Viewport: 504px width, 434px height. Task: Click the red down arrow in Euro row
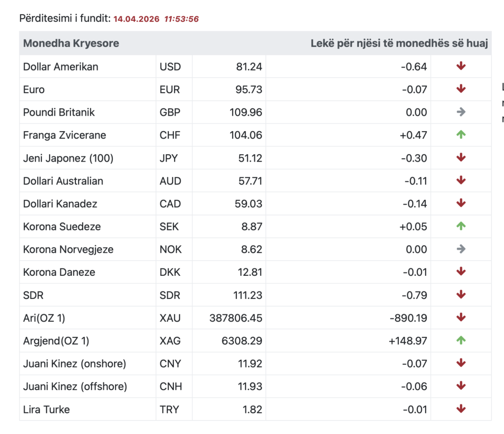(461, 89)
